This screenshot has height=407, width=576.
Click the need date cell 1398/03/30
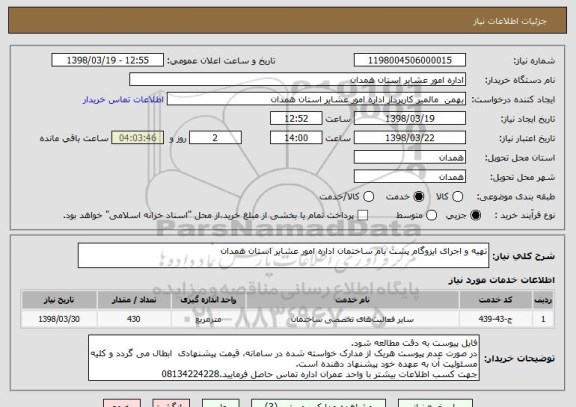(59, 319)
